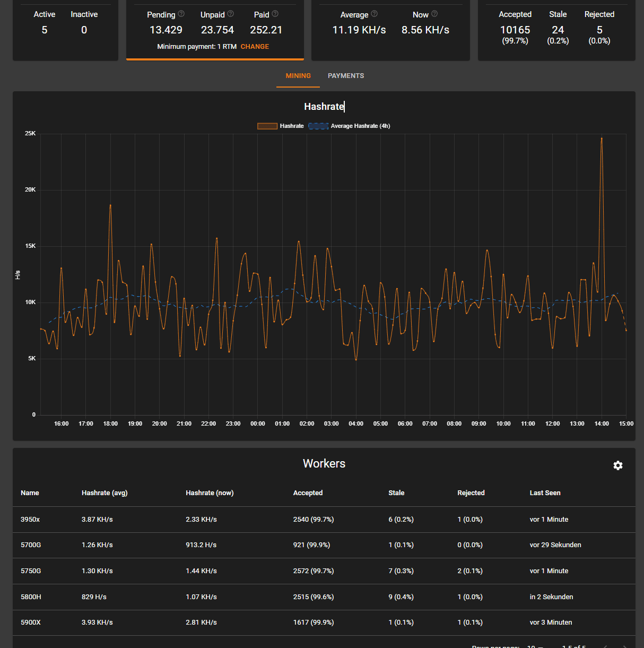
Task: Click last seen 'vor 29 Sekunden' cell
Action: 555,545
